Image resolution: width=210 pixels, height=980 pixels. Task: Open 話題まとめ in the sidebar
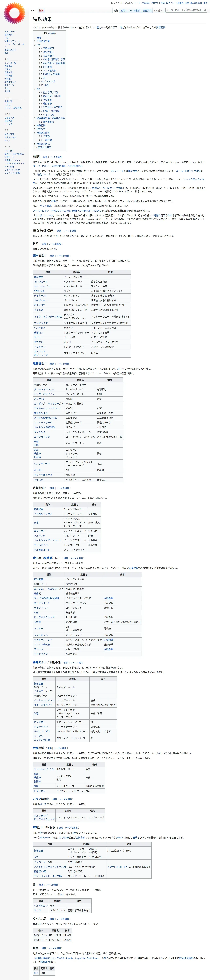click(9, 118)
